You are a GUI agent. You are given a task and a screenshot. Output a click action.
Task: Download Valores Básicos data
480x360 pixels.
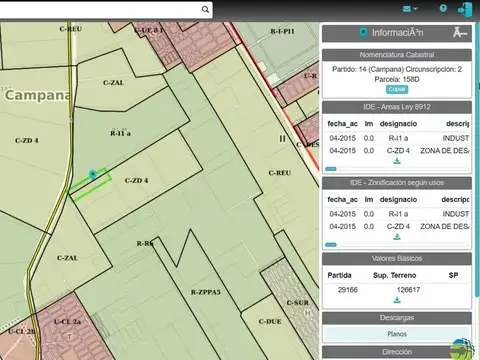tap(397, 300)
